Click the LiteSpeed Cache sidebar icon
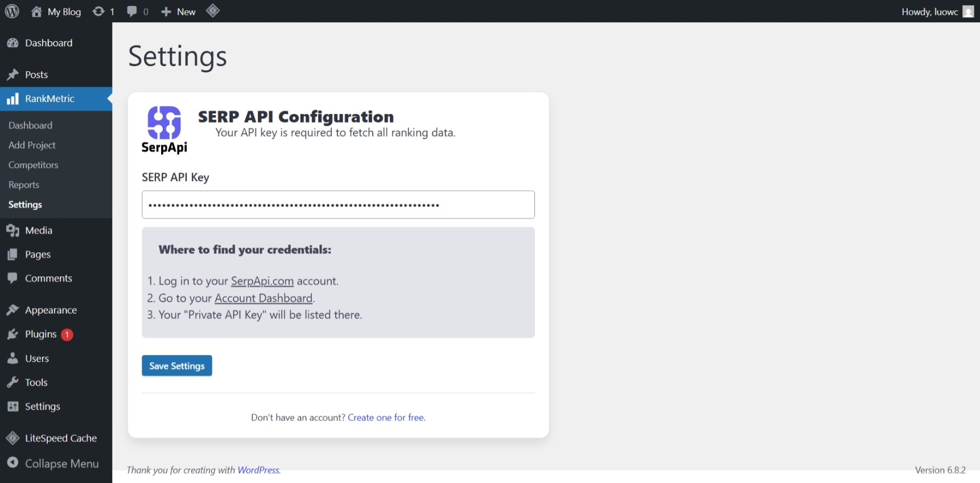Viewport: 980px width, 483px height. [13, 438]
